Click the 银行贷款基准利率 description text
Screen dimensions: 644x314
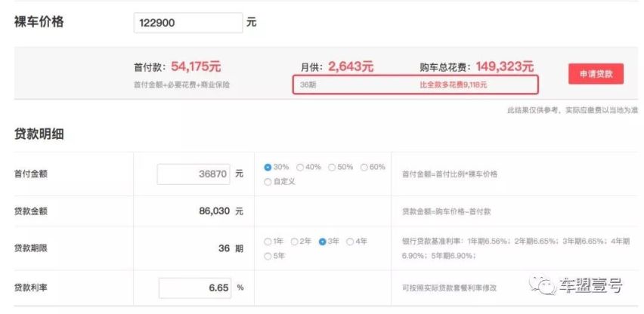coord(516,248)
